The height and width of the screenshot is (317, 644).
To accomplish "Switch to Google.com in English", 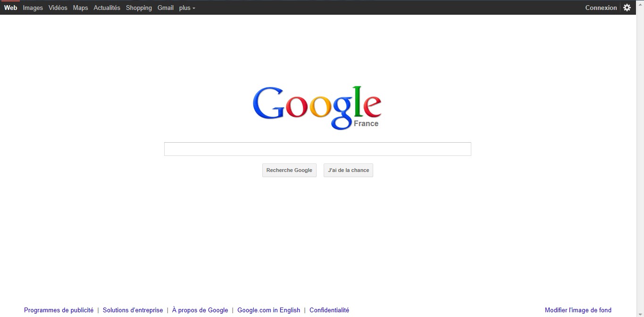I will coord(268,310).
